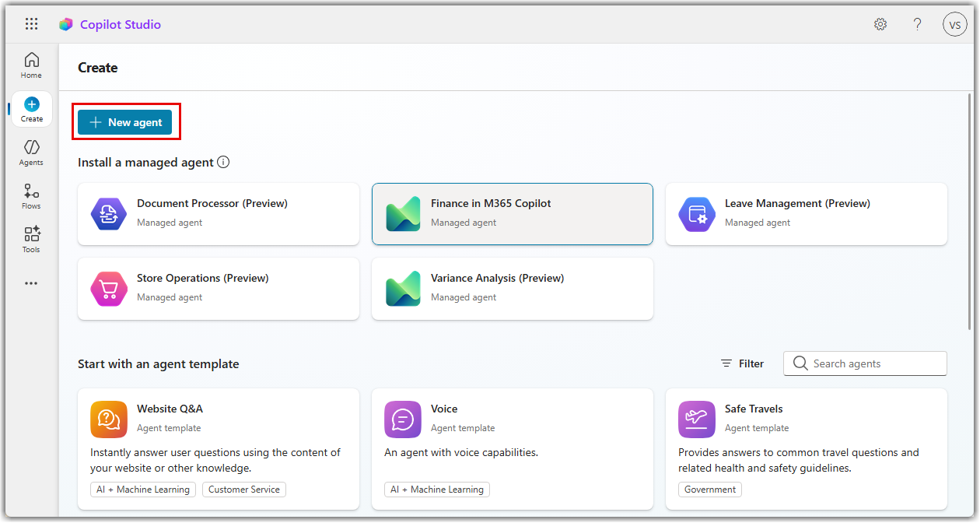This screenshot has height=523, width=980.
Task: Select the Document Processor (Preview) managed agent
Action: (x=219, y=214)
